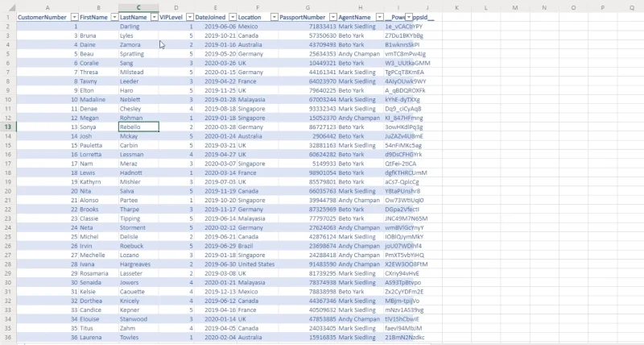Select row 1 header

coord(8,17)
